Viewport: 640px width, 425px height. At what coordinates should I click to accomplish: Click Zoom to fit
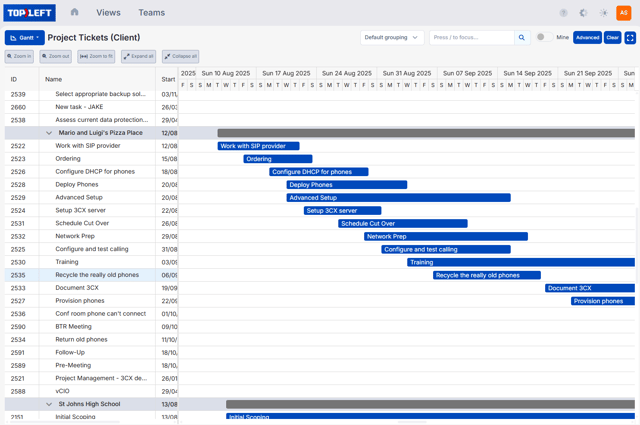[x=96, y=56]
